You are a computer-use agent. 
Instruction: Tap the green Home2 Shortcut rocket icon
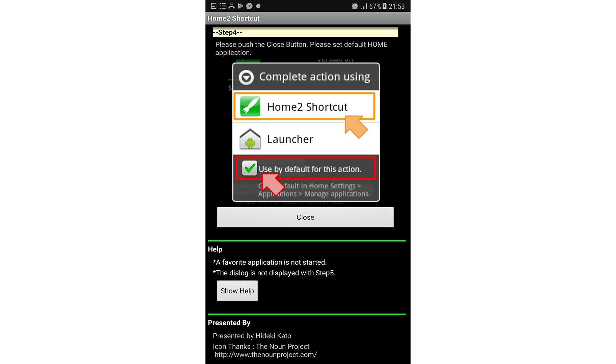click(x=250, y=106)
